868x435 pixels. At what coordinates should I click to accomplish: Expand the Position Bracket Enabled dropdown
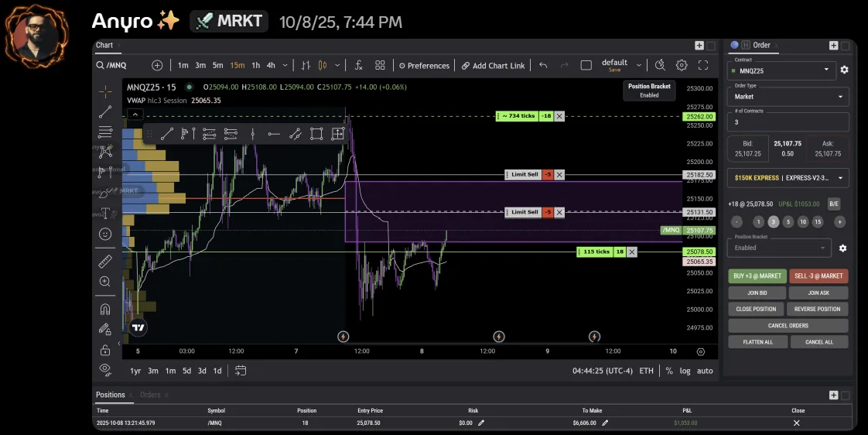(780, 248)
